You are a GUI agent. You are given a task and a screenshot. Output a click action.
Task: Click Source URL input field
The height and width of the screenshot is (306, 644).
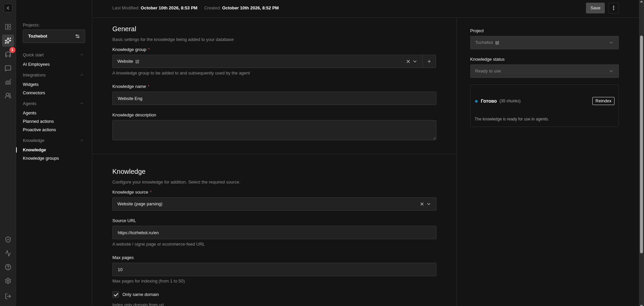click(274, 233)
